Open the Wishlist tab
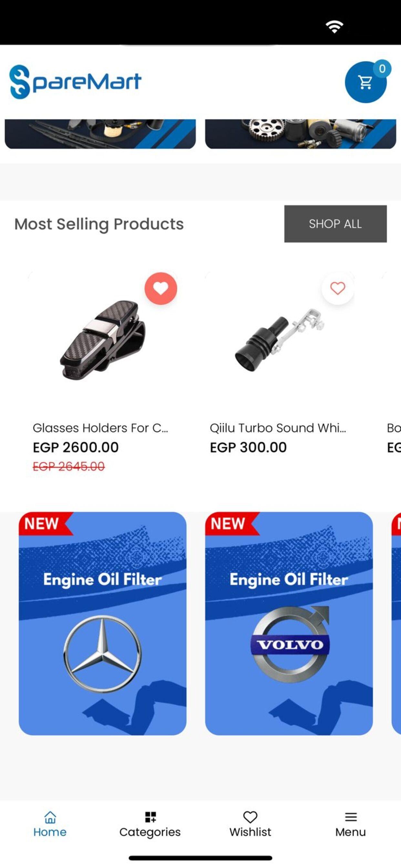Image resolution: width=401 pixels, height=868 pixels. point(250,824)
